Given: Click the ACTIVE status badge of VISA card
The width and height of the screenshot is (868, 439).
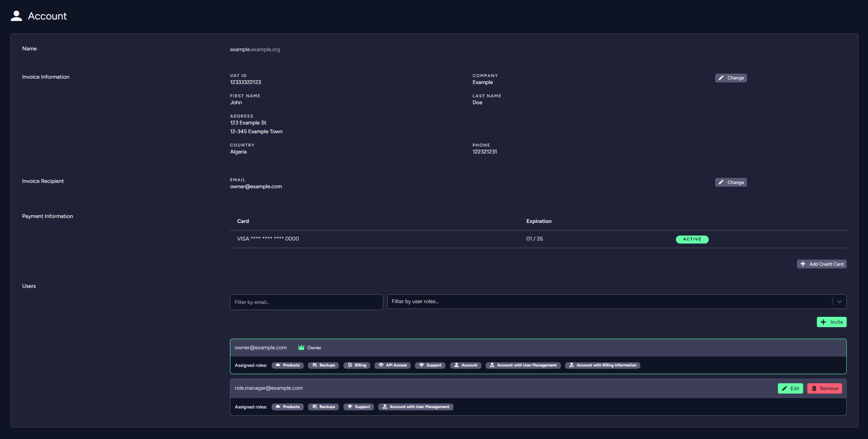Looking at the screenshot, I should coord(692,239).
